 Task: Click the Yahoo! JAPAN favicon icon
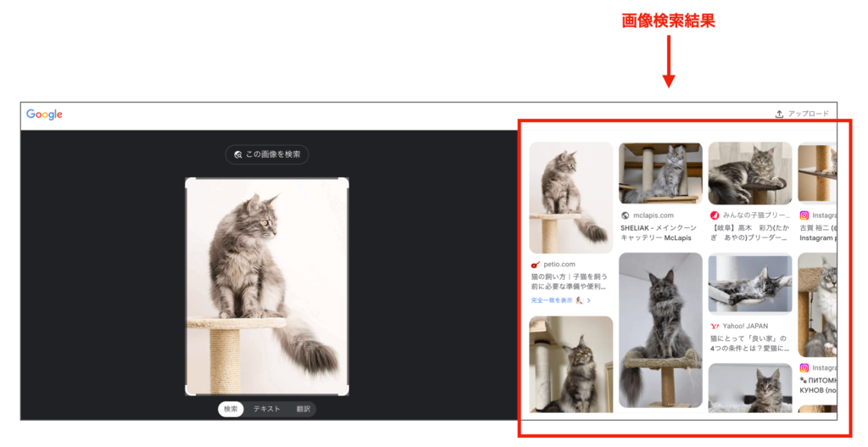(x=714, y=327)
